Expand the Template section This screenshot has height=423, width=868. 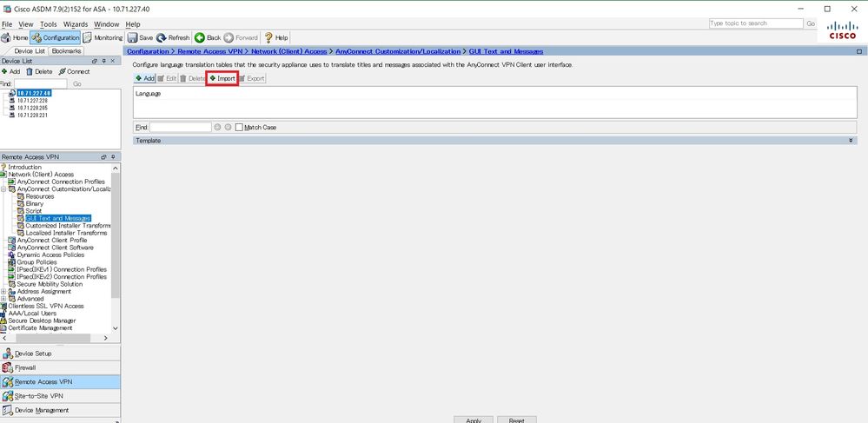851,141
